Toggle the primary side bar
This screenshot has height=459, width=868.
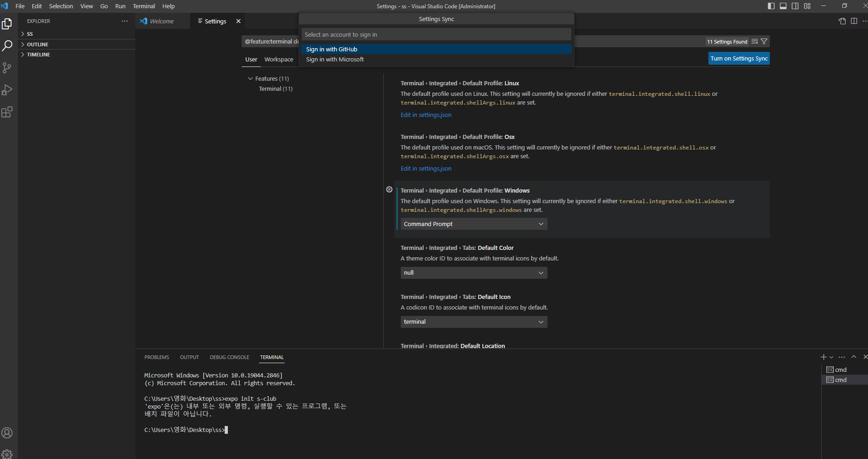click(x=771, y=6)
